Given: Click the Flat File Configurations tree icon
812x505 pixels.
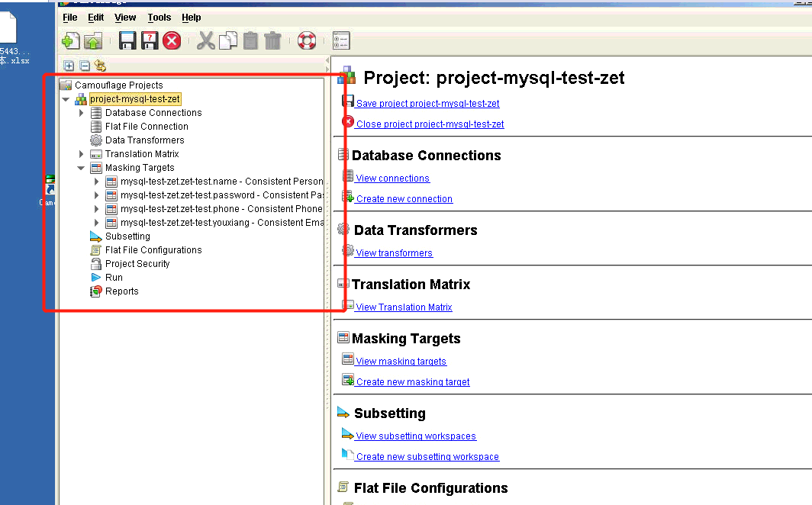Looking at the screenshot, I should click(x=96, y=250).
